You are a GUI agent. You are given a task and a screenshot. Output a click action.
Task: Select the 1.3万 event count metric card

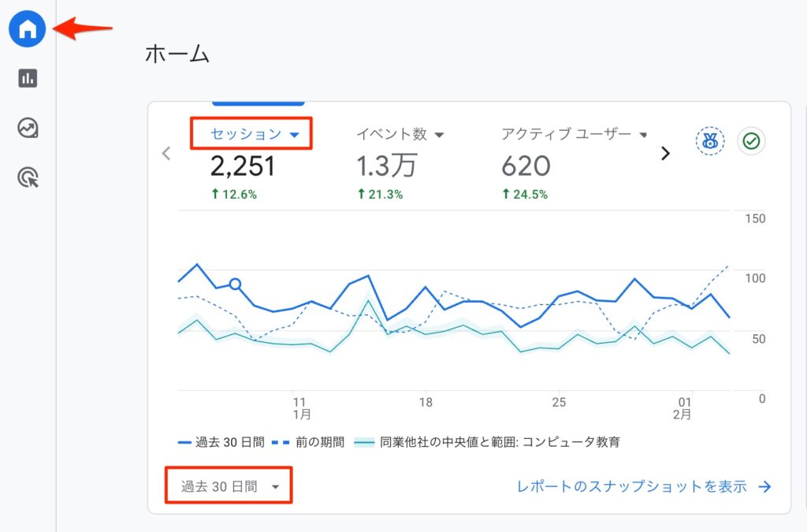point(386,166)
